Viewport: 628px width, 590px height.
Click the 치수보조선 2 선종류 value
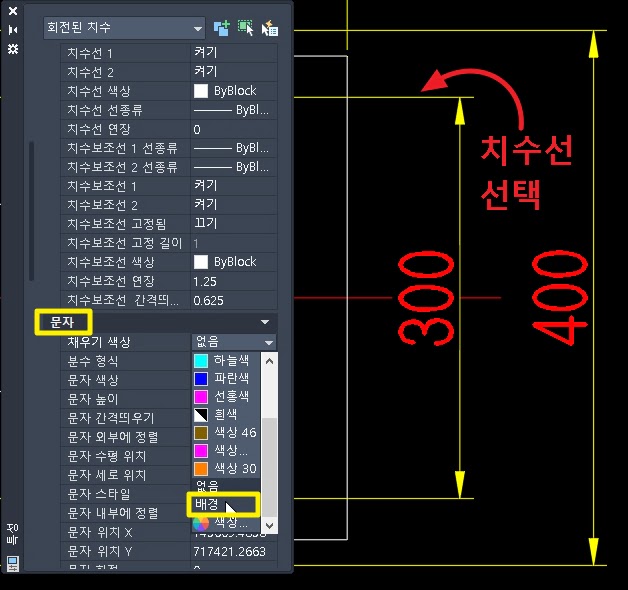[234, 167]
